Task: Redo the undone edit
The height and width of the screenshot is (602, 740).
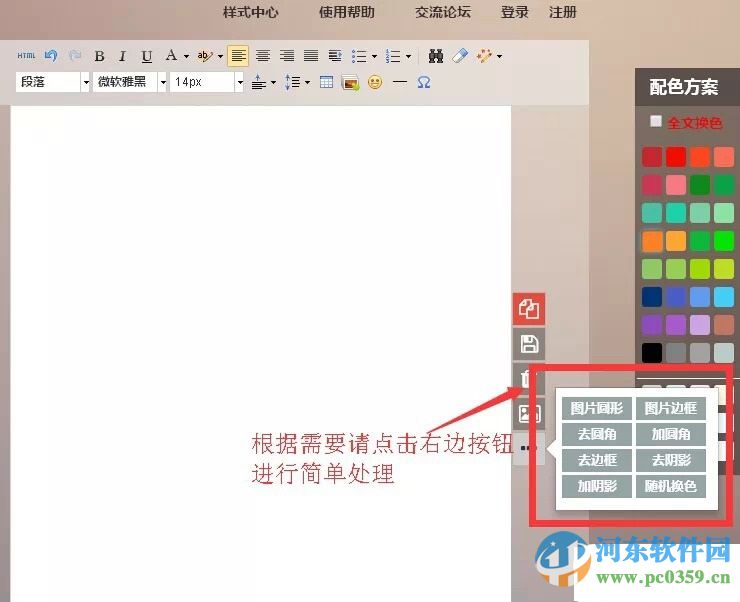Action: pyautogui.click(x=75, y=56)
